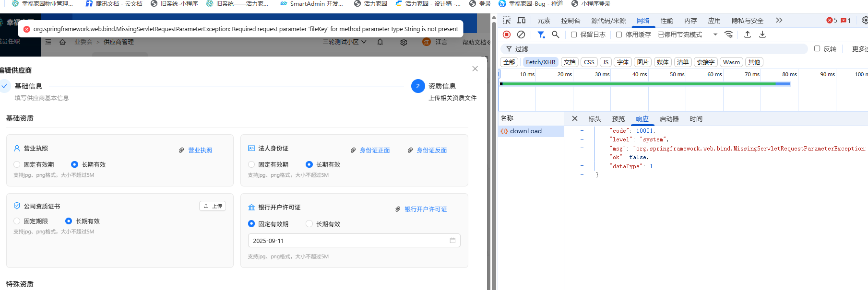Click the 营业执照 attachment paperclip icon
The image size is (868, 290).
click(181, 151)
